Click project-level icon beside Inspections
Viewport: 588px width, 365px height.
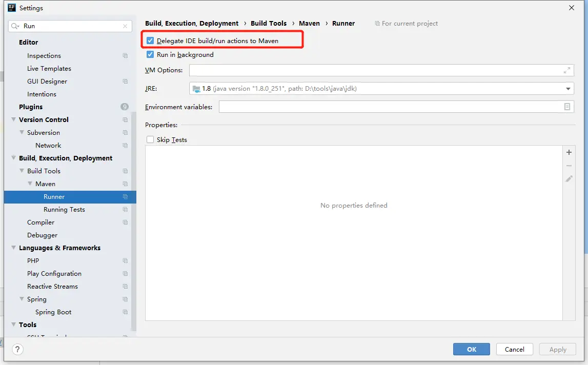point(125,56)
